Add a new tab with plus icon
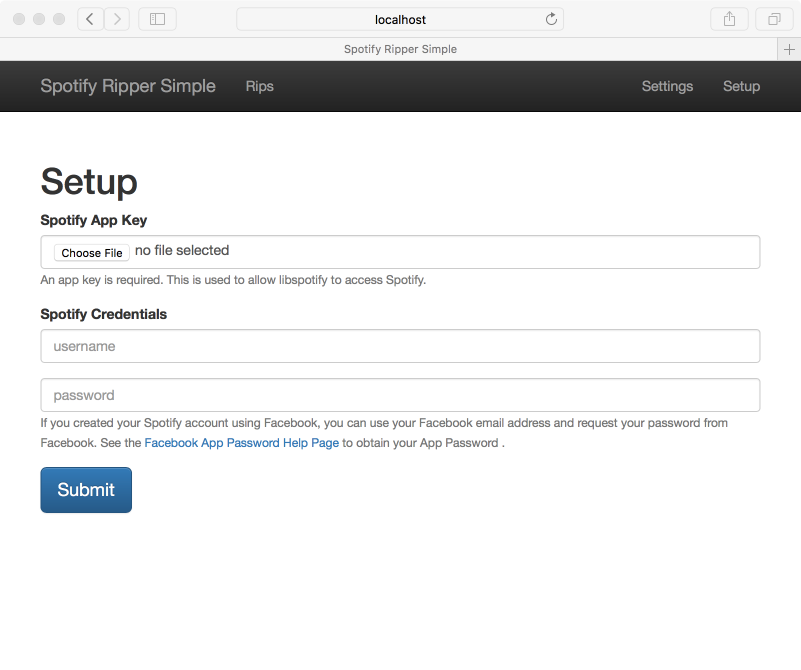801x670 pixels. click(789, 50)
